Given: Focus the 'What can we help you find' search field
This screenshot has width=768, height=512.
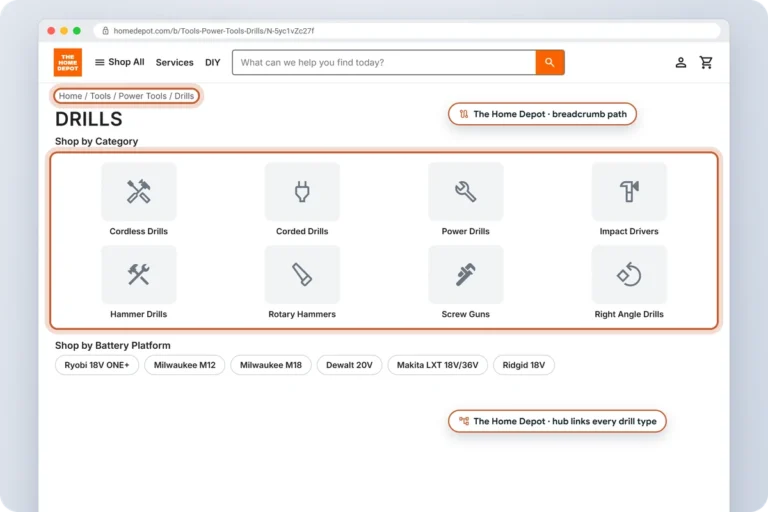Looking at the screenshot, I should pyautogui.click(x=384, y=62).
